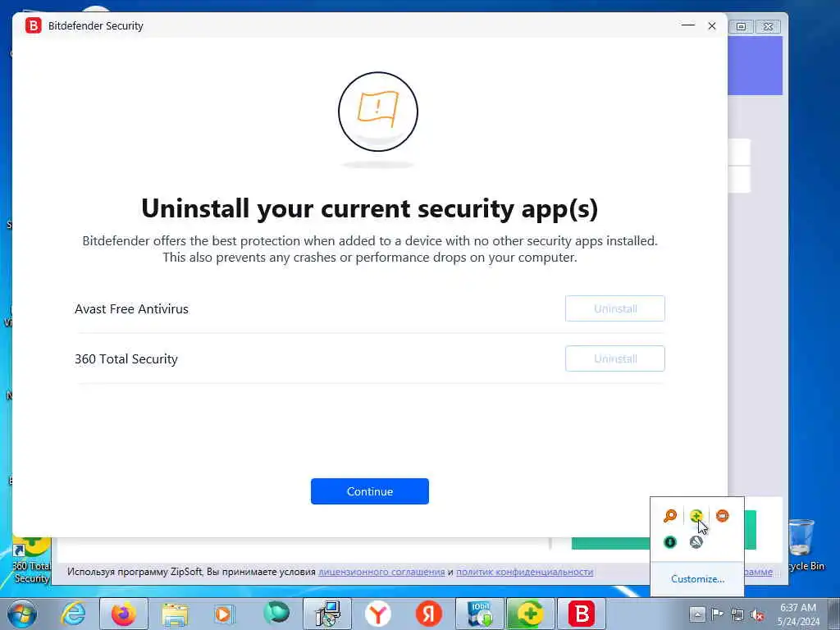This screenshot has height=630, width=840.
Task: Click the 'Avast Free Antivirus' row label
Action: click(x=131, y=309)
